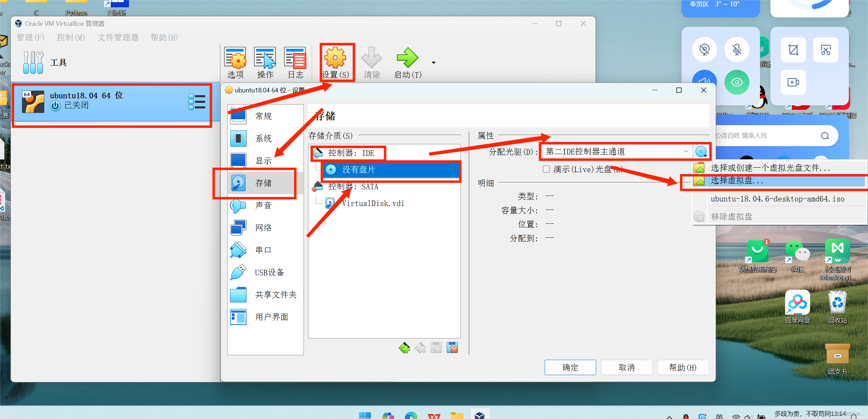This screenshot has height=419, width=868.
Task: Enable 演示(Live)光盘 checkbox
Action: (546, 169)
